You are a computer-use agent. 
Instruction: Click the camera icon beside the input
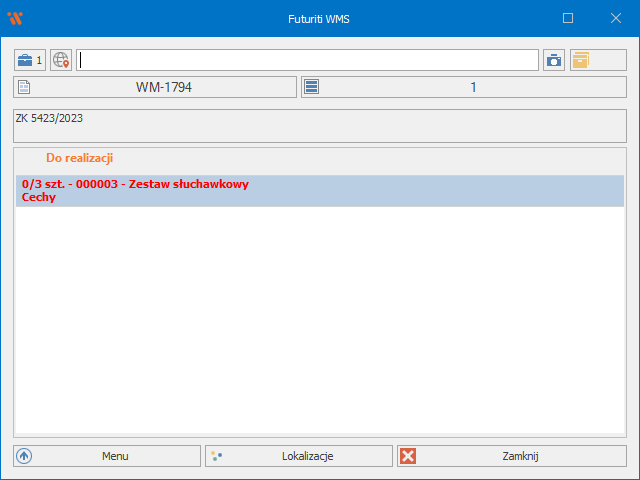coord(554,60)
